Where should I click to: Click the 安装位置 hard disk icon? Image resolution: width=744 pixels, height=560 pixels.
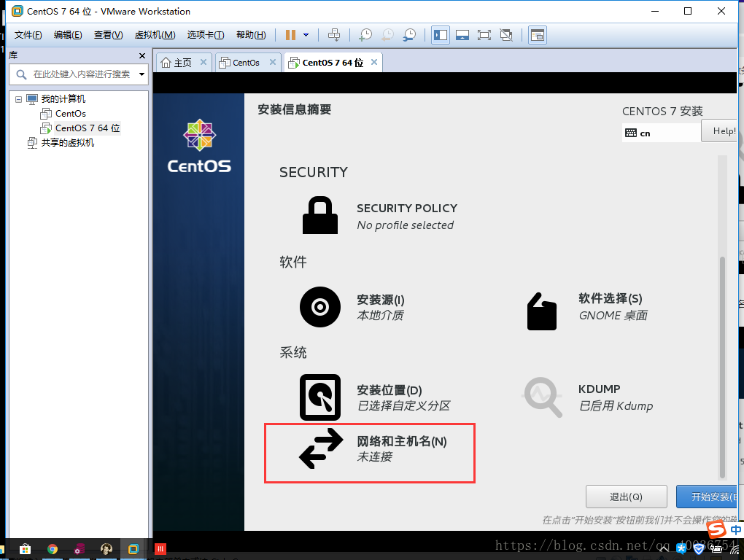(320, 397)
